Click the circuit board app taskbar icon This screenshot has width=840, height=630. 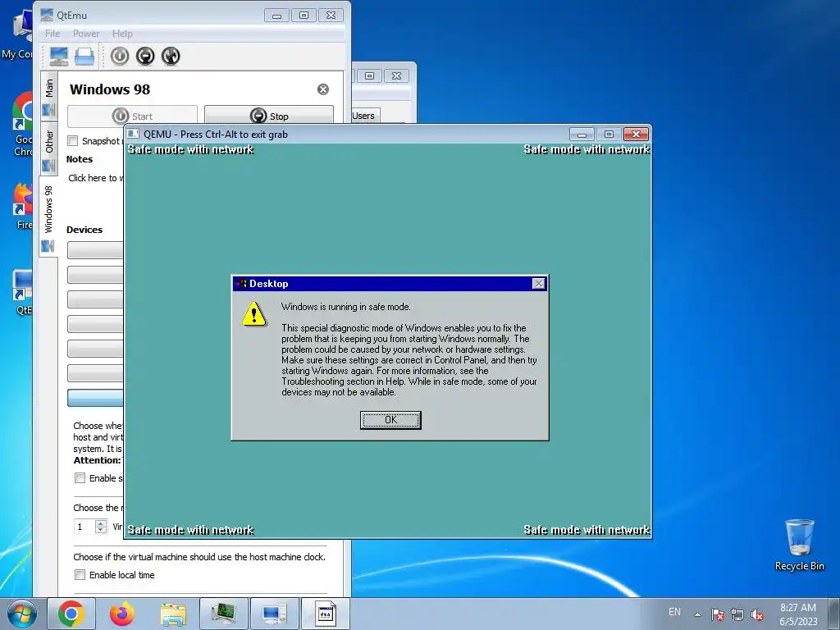point(223,614)
